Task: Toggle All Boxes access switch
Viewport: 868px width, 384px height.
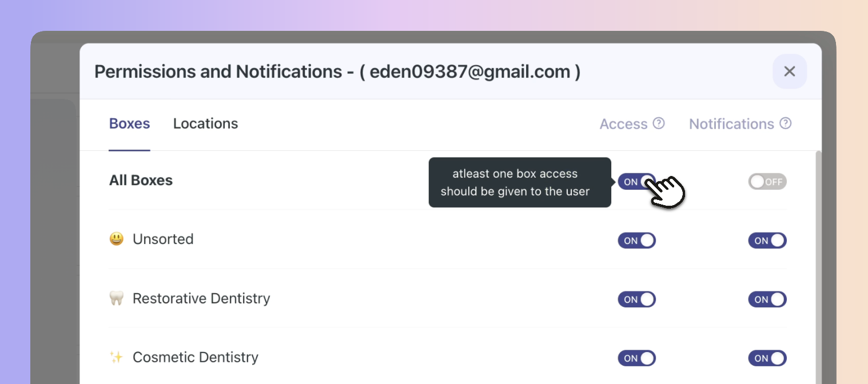Action: pos(636,182)
